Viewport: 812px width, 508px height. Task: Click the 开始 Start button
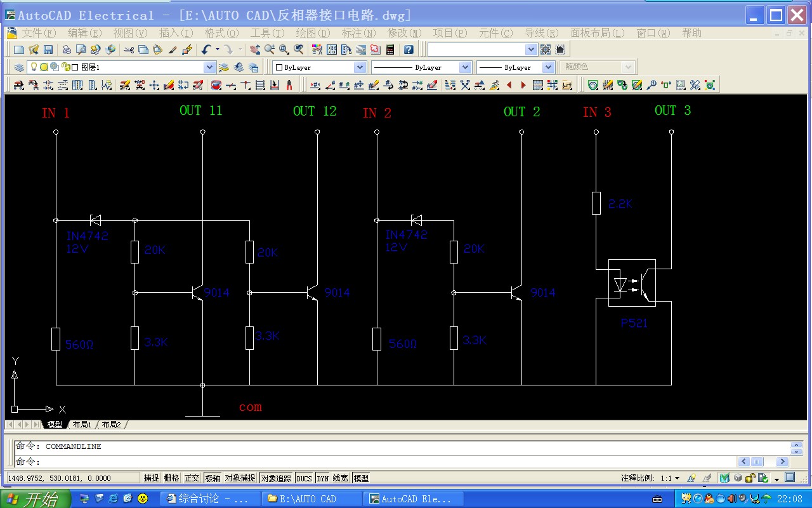coord(32,498)
